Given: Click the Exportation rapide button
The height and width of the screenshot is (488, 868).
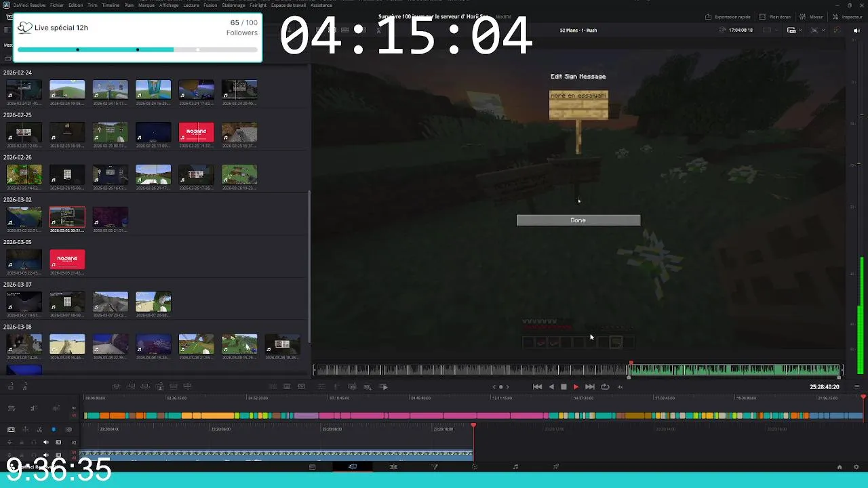Looking at the screenshot, I should (x=728, y=17).
